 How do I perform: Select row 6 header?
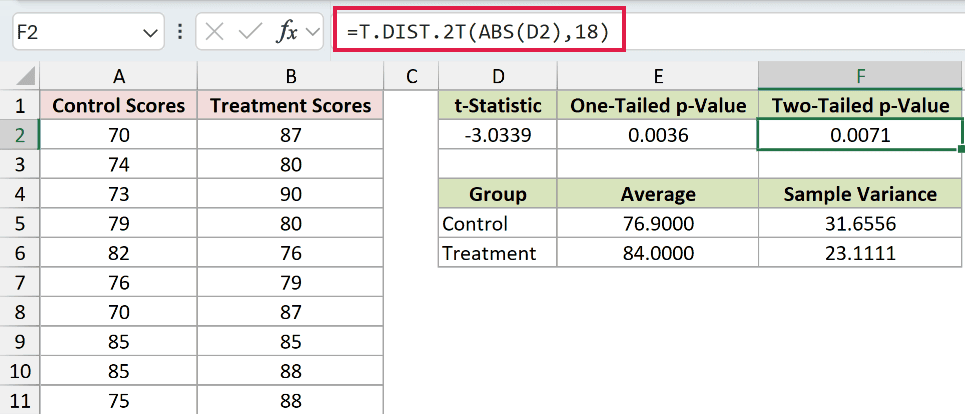coord(20,253)
